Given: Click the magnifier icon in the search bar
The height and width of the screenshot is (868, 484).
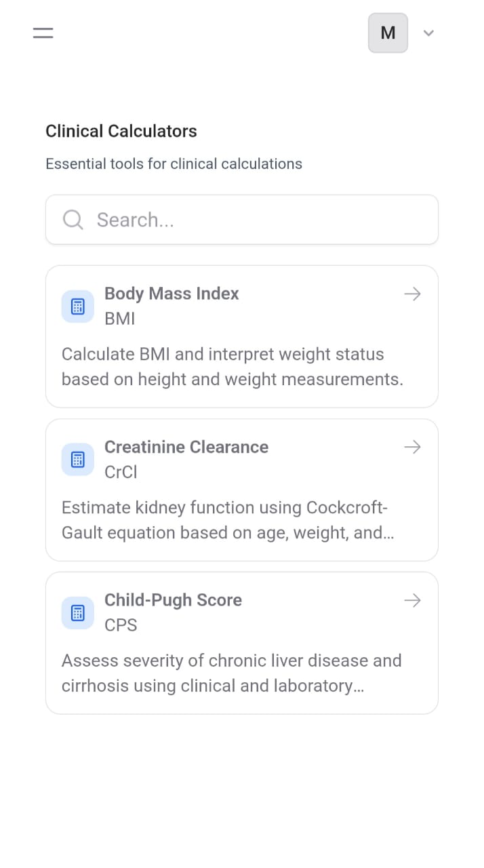Looking at the screenshot, I should click(x=73, y=219).
